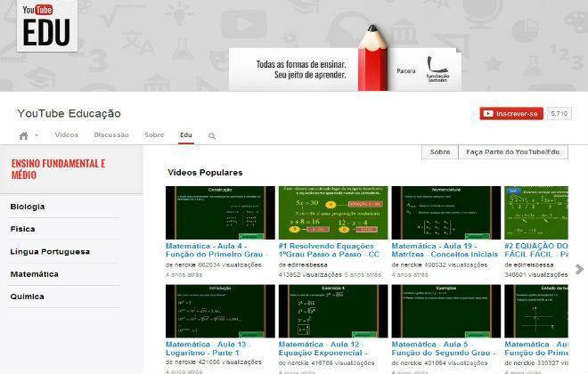Click the channel home icon
Image resolution: width=588 pixels, height=374 pixels.
pos(24,135)
